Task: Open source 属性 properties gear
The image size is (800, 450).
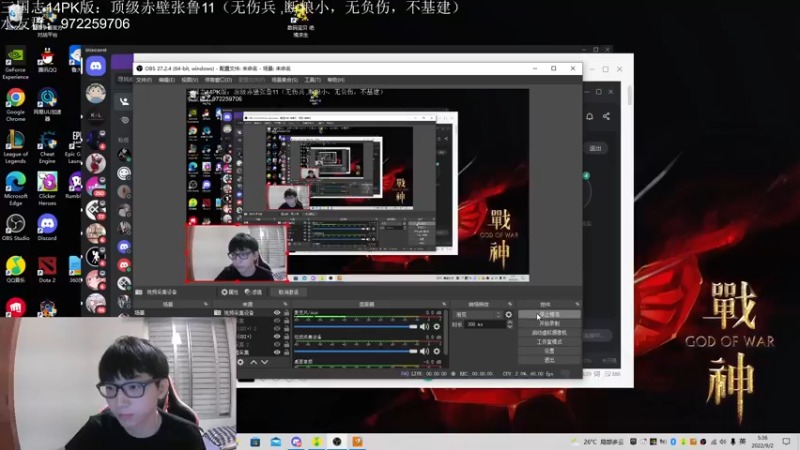Action: click(230, 292)
